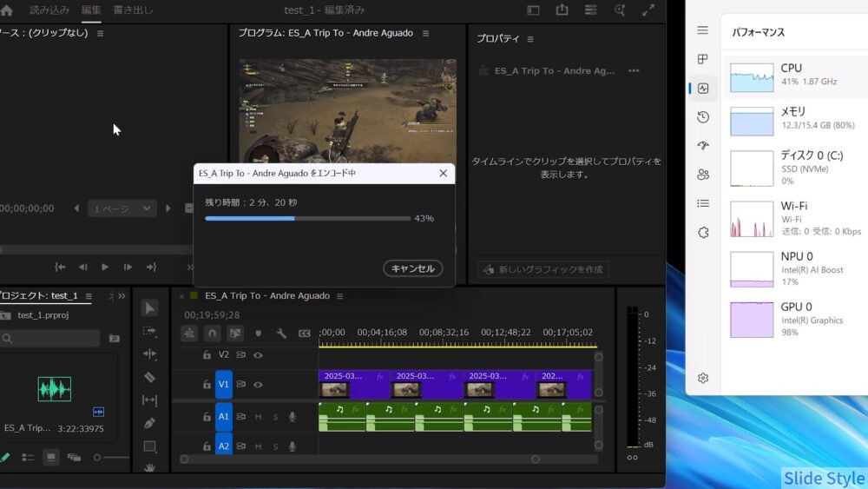Toggle V1 track output eye
Screen dimensions: 868x489
pyautogui.click(x=258, y=384)
